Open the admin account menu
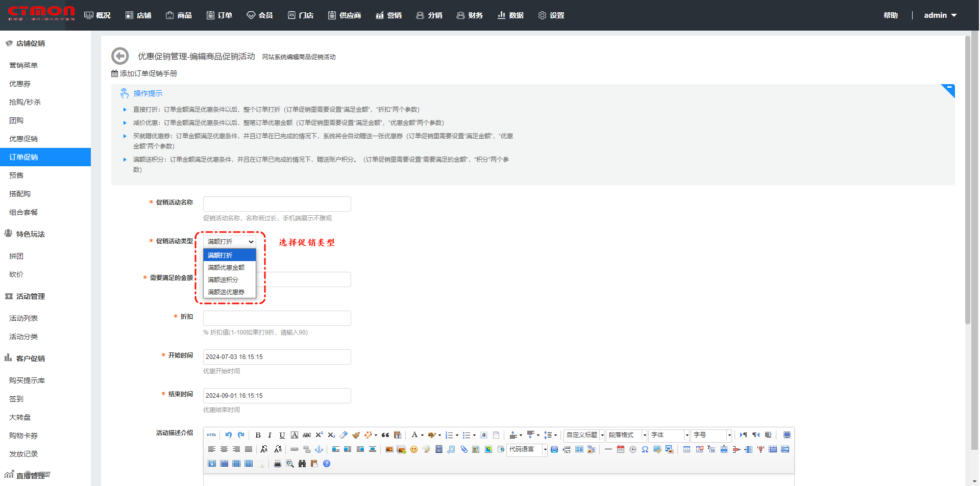The image size is (980, 486). point(940,15)
